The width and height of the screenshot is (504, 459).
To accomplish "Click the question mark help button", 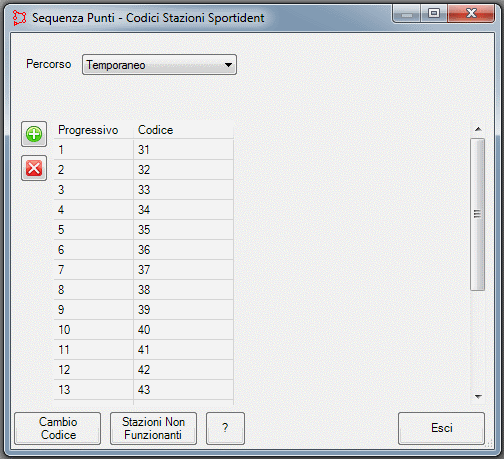I will (x=225, y=428).
